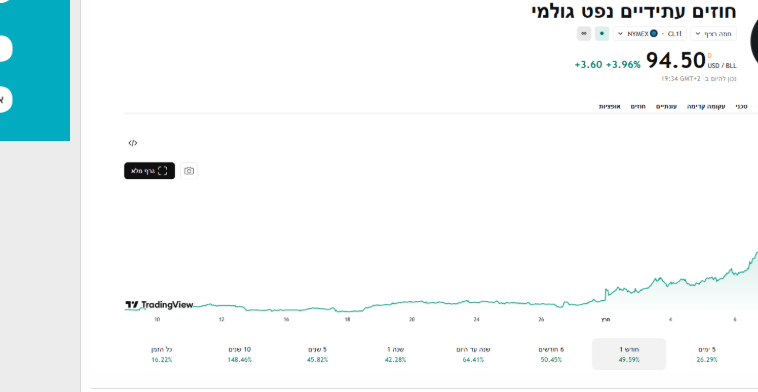Viewport: 758px width, 392px height.
Task: Select the 1 month range חודש 1
Action: [629, 354]
